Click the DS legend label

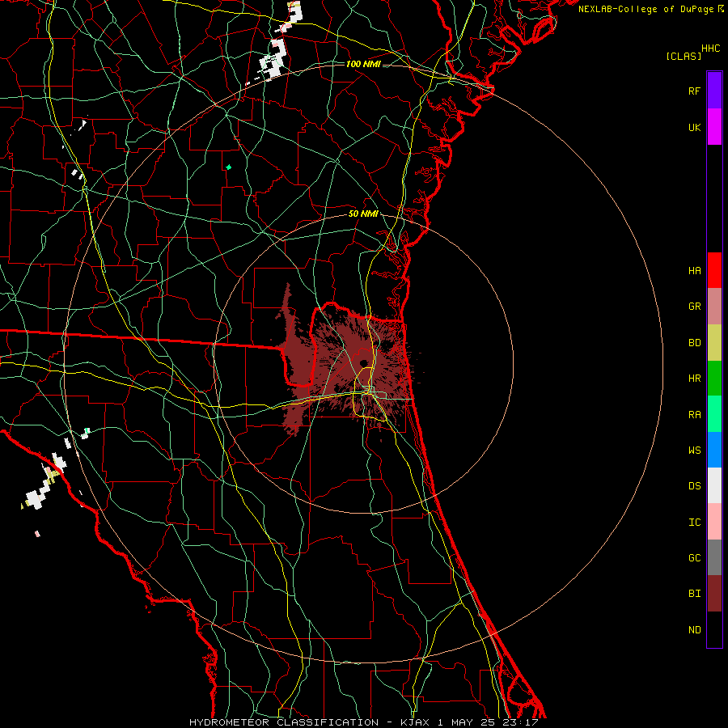click(694, 485)
